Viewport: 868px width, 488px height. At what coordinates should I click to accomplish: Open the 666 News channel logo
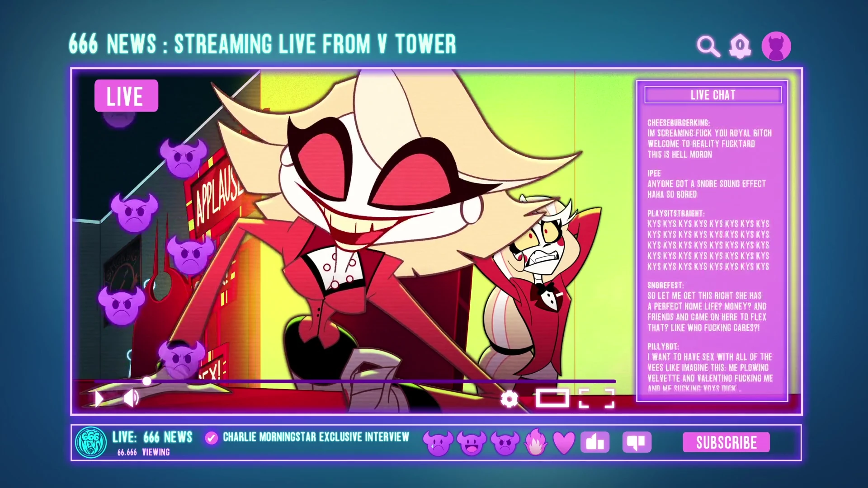(x=91, y=442)
